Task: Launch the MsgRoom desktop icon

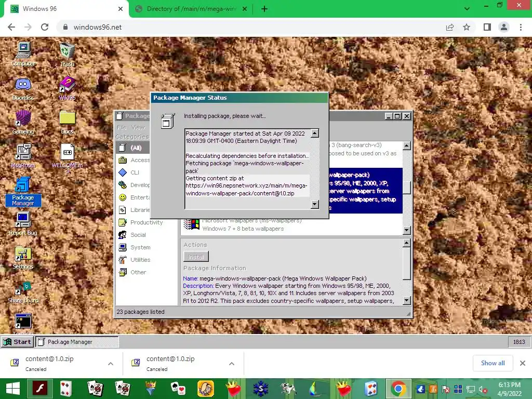Action: (23, 156)
